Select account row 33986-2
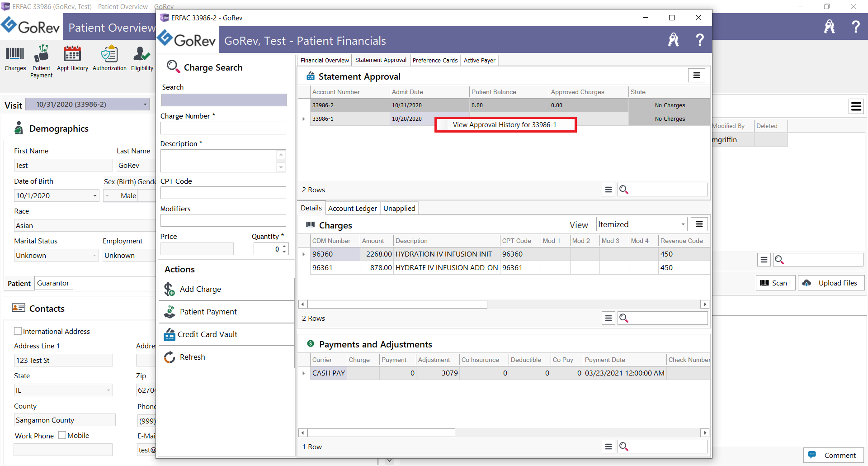The width and height of the screenshot is (868, 466). (x=509, y=105)
